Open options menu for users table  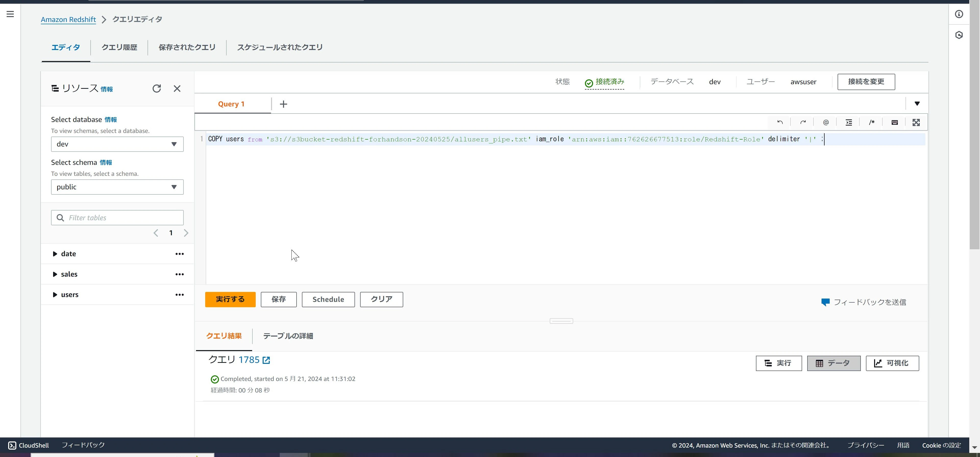coord(180,295)
